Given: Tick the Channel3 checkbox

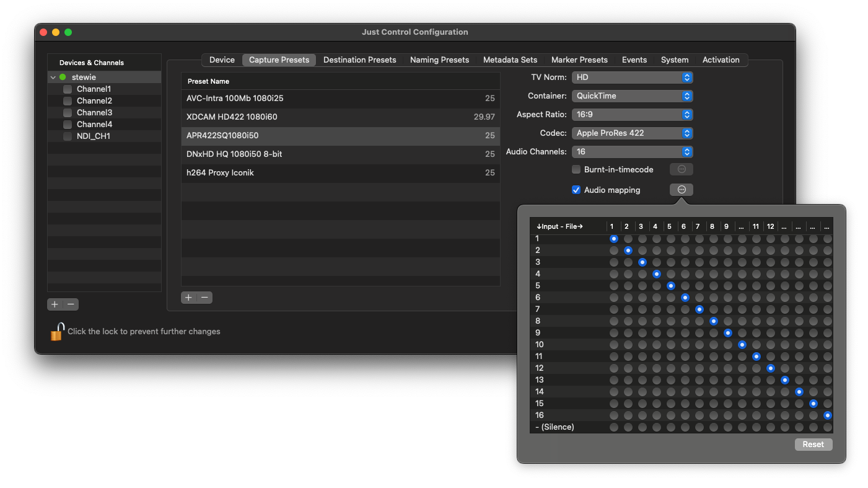Looking at the screenshot, I should pos(68,113).
